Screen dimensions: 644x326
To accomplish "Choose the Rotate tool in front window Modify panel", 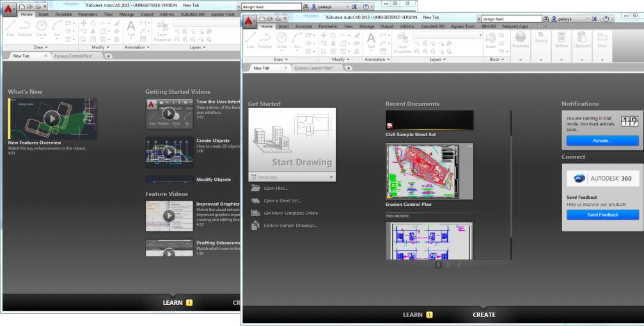I will pyautogui.click(x=333, y=36).
